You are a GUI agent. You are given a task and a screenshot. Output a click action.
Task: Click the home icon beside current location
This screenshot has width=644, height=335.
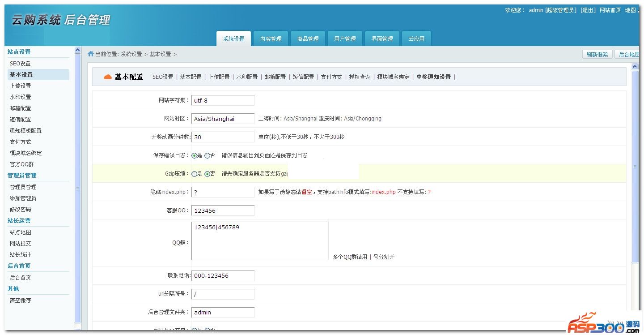(91, 54)
